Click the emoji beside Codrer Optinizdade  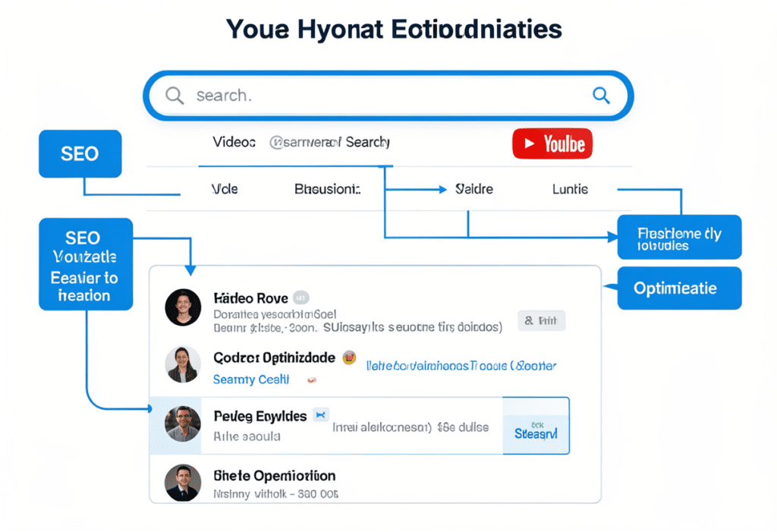click(349, 357)
